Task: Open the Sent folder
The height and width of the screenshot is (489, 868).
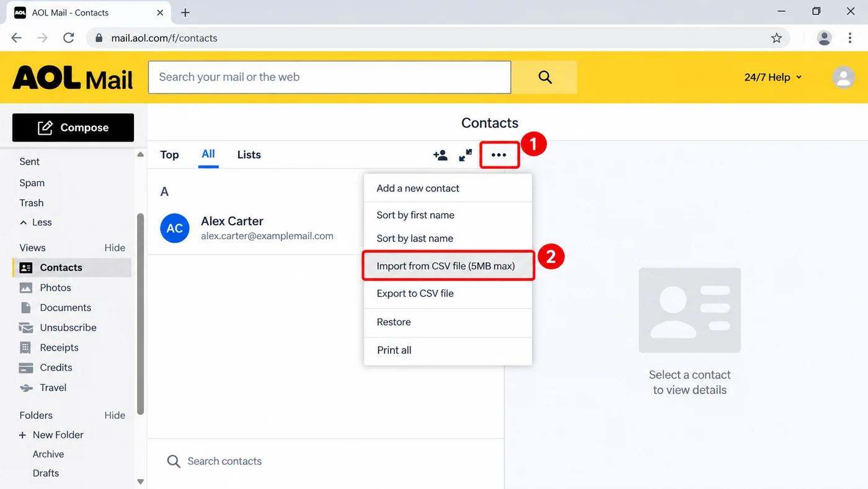Action: click(29, 161)
